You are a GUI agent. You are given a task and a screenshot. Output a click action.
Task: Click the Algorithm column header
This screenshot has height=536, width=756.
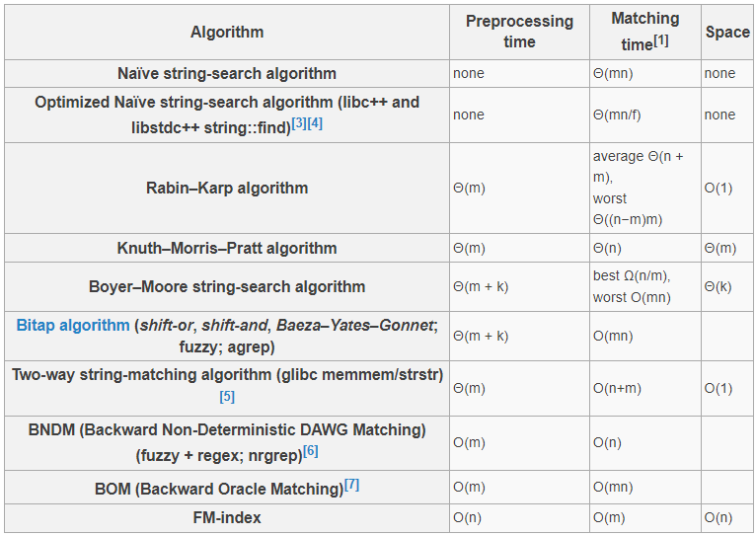point(227,32)
